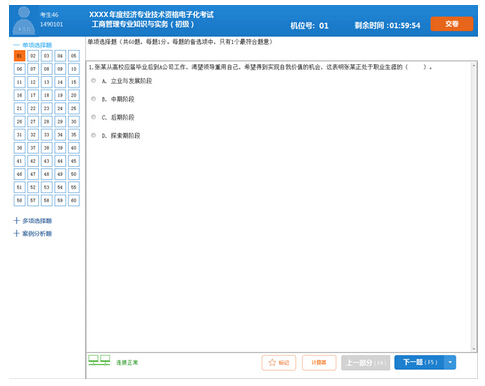This screenshot has width=485, height=386.
Task: Click the 连接正常 status text
Action: coord(127,362)
